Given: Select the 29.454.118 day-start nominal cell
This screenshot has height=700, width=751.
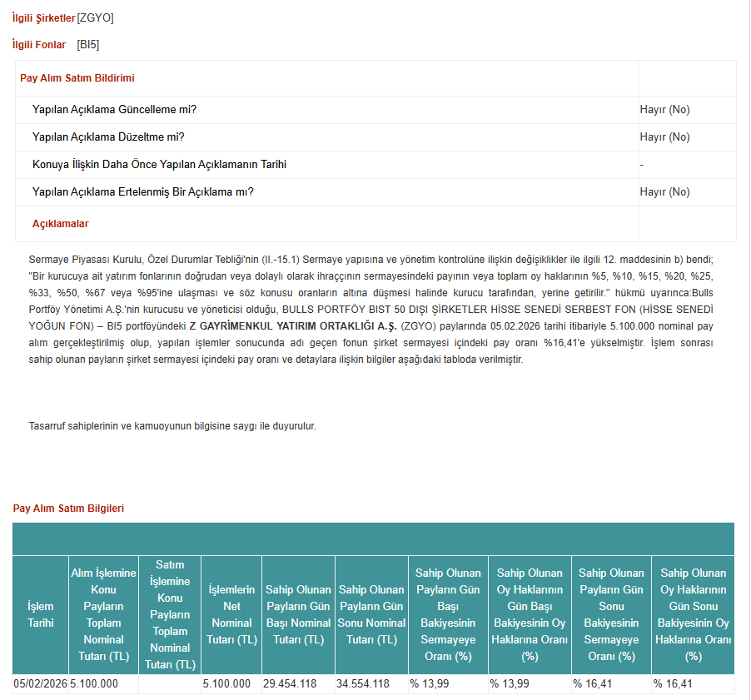Looking at the screenshot, I should point(296,684).
